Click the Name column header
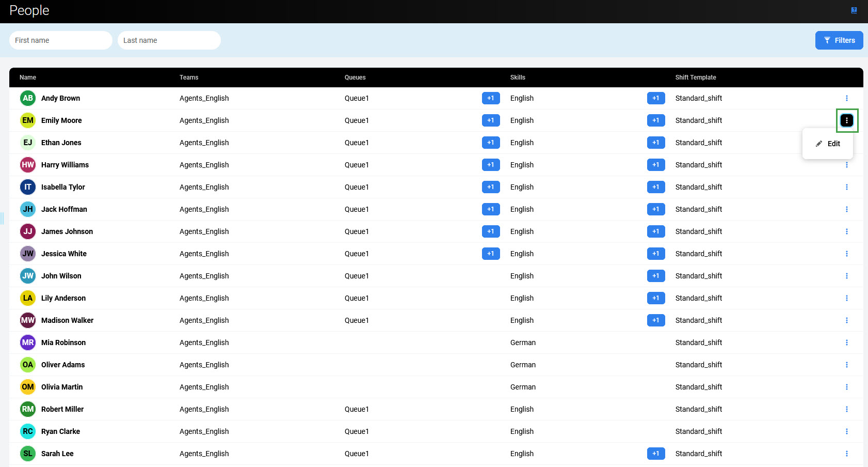868x467 pixels. click(x=28, y=77)
